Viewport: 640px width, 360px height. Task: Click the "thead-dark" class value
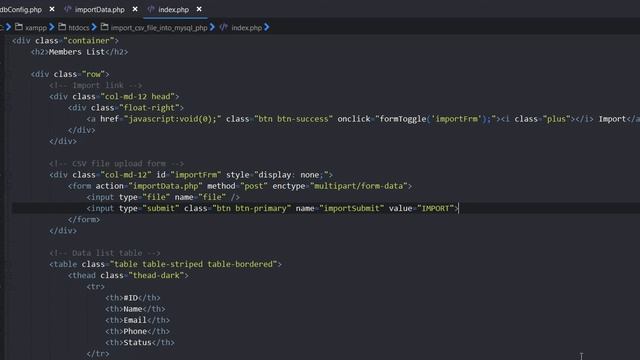156,276
